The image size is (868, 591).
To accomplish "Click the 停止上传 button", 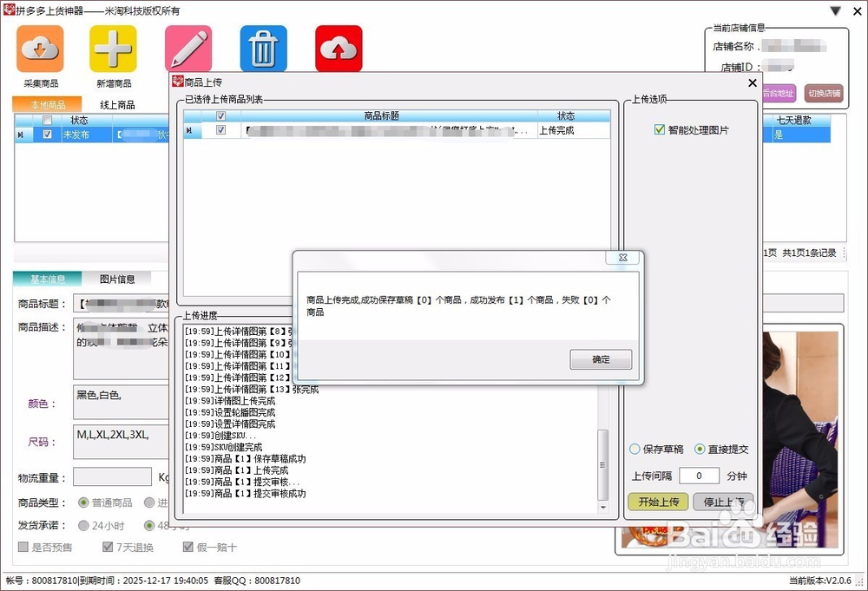I will pyautogui.click(x=723, y=502).
